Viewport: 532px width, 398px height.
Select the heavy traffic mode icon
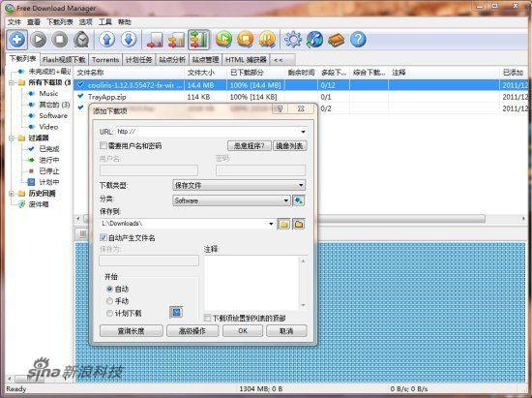pyautogui.click(x=198, y=40)
